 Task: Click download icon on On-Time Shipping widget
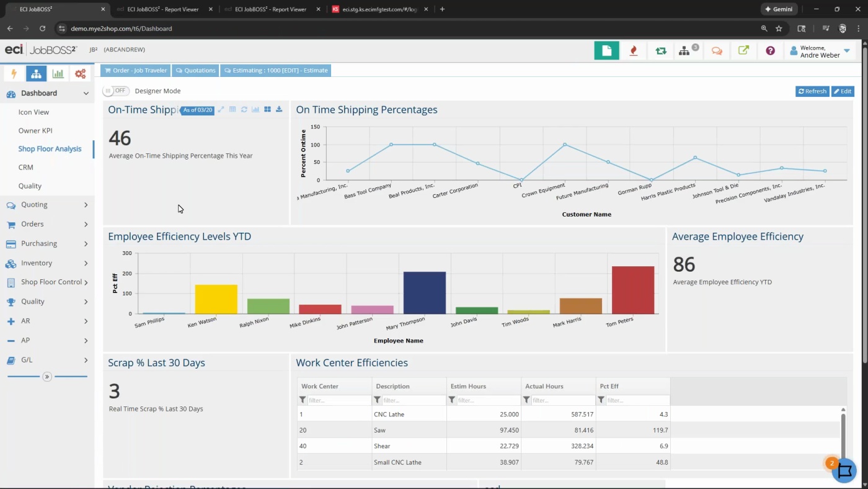pos(279,110)
